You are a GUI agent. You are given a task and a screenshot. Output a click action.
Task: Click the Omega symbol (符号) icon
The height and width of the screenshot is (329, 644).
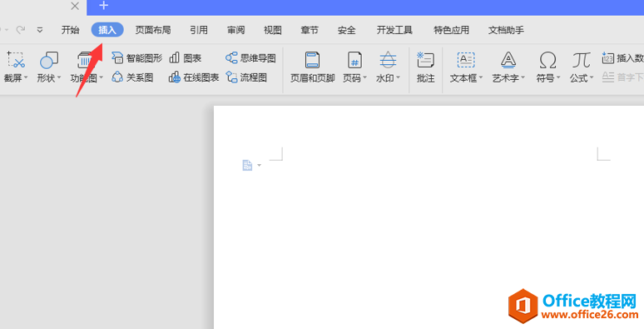click(547, 60)
